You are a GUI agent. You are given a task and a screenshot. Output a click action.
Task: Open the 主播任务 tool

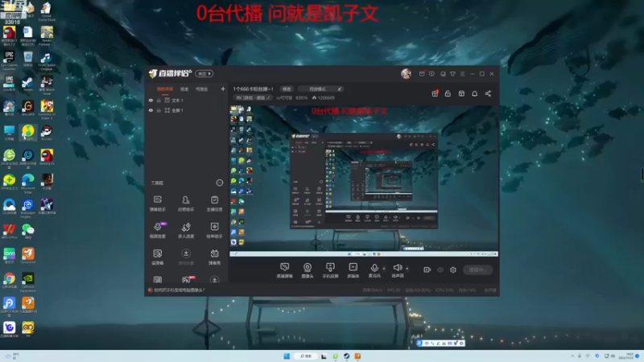(x=214, y=204)
